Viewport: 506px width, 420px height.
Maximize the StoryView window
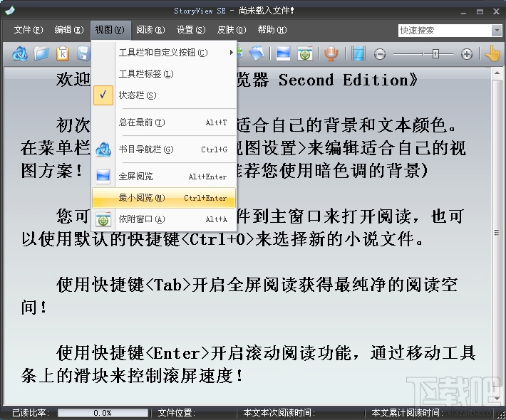point(480,12)
